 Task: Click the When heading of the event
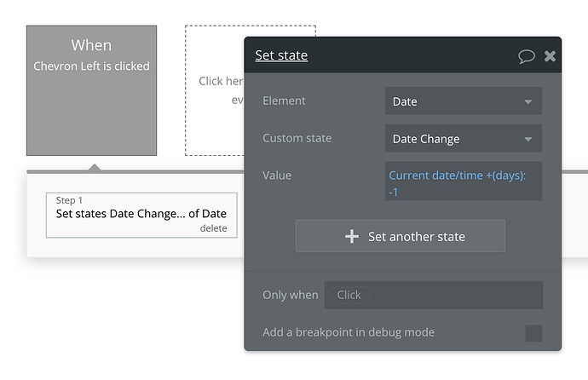[91, 45]
